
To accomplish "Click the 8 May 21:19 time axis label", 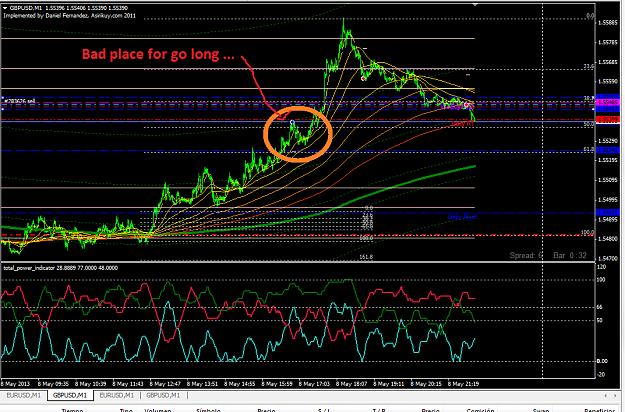I will point(464,384).
